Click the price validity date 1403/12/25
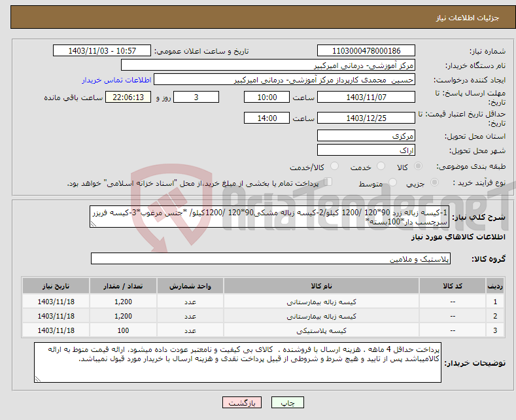The height and width of the screenshot is (420, 516). pyautogui.click(x=366, y=118)
